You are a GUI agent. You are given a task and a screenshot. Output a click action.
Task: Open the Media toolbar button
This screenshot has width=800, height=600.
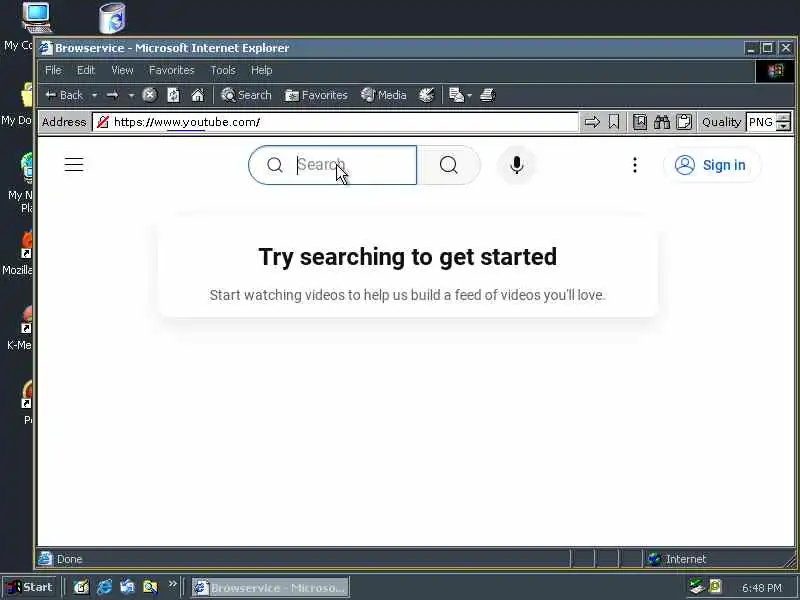tap(384, 95)
